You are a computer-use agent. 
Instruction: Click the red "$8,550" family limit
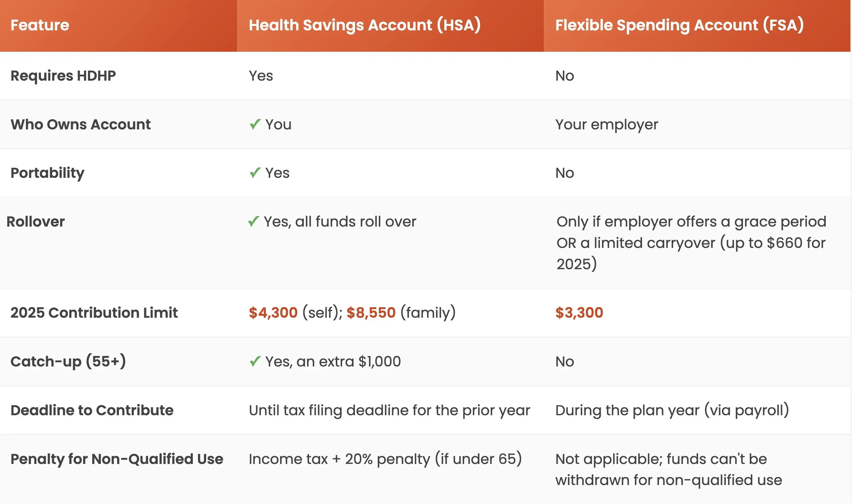(x=371, y=313)
